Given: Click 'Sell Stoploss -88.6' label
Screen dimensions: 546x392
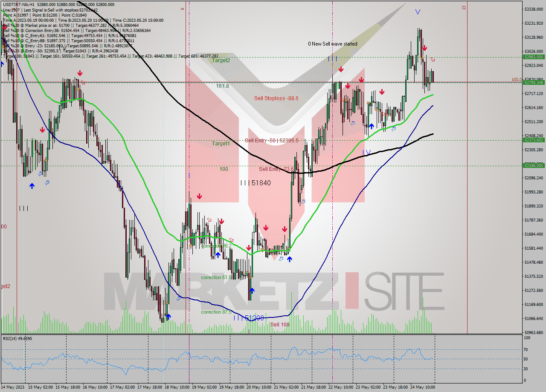Looking at the screenshot, I should tap(276, 98).
